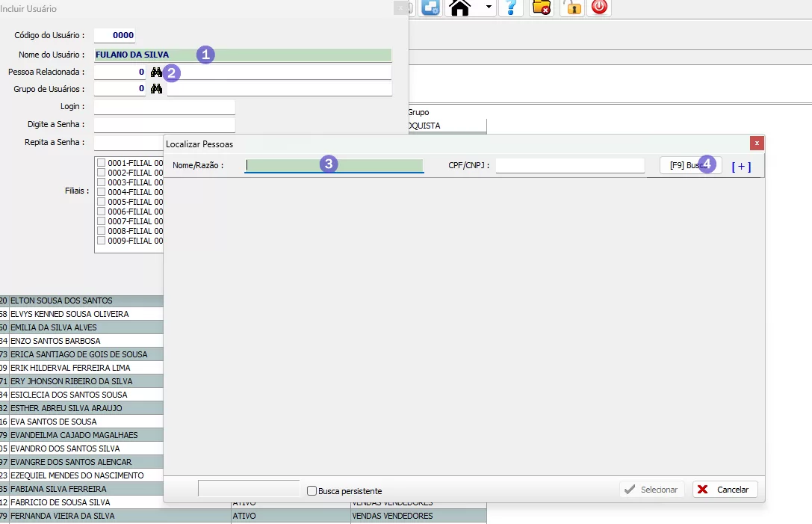This screenshot has width=812, height=524.
Task: Click the blue windows settings toolbar icon
Action: pyautogui.click(x=430, y=7)
